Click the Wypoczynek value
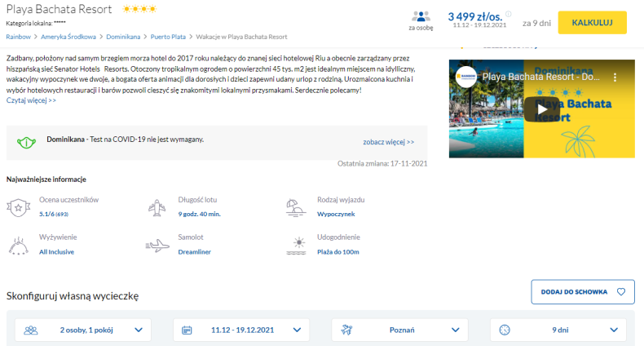The width and height of the screenshot is (644, 346). pyautogui.click(x=336, y=214)
